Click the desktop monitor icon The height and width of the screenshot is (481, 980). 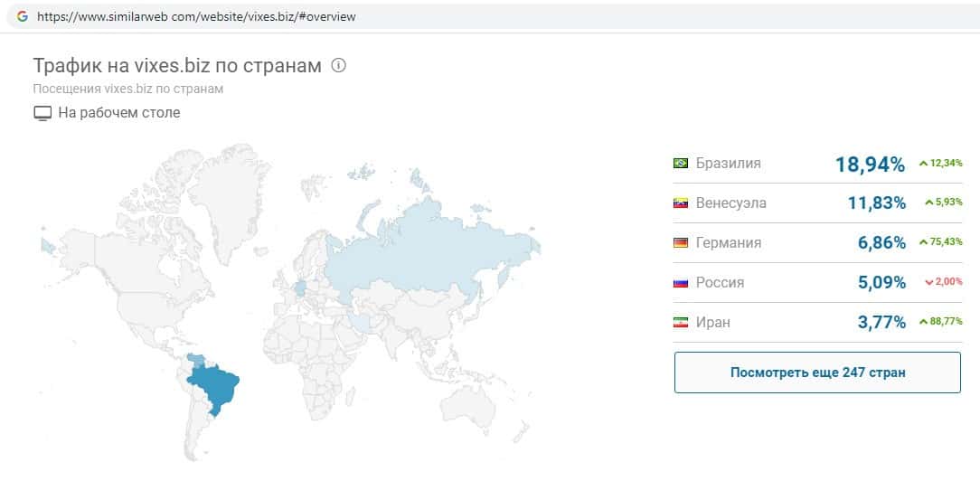coord(42,114)
